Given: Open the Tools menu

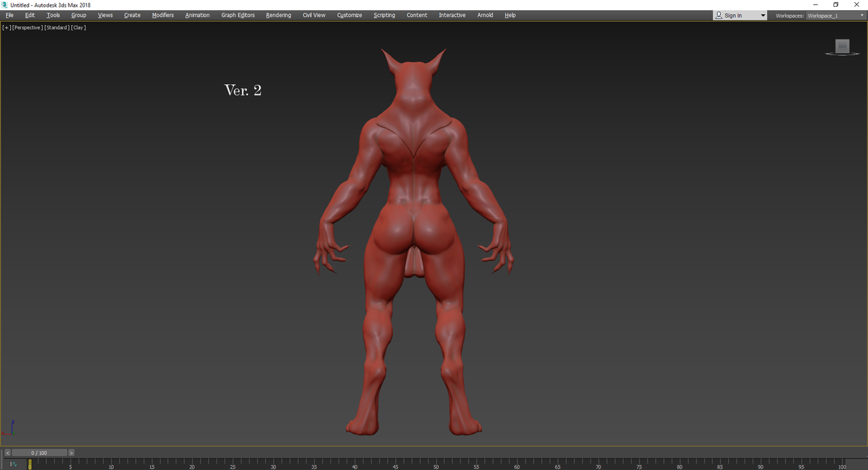Looking at the screenshot, I should coord(53,15).
